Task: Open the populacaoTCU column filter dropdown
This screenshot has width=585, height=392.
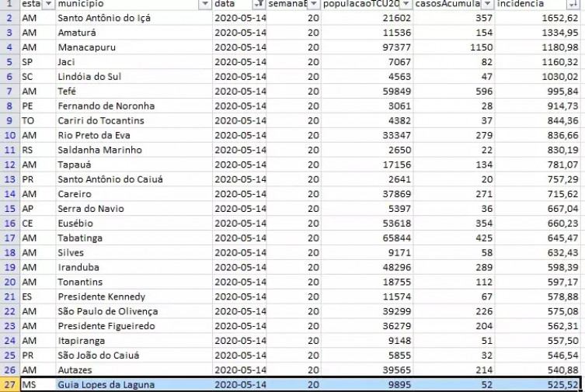Action: pos(406,4)
